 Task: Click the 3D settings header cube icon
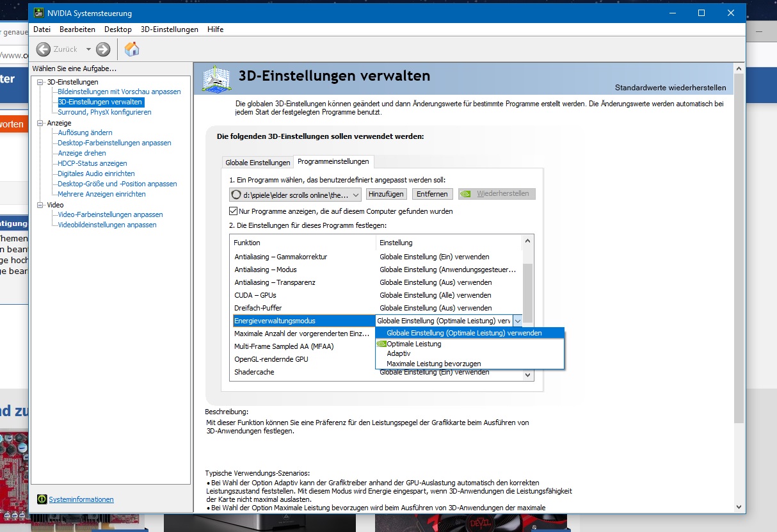216,79
